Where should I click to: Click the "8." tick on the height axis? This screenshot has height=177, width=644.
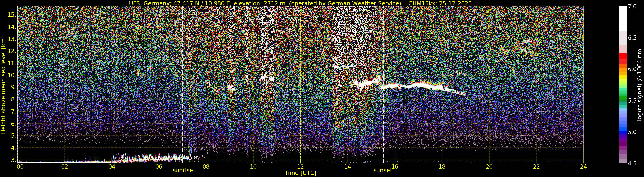point(13,99)
